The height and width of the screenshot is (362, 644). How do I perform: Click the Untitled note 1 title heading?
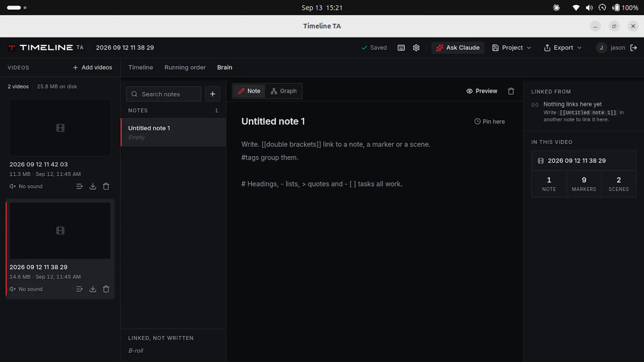click(273, 121)
